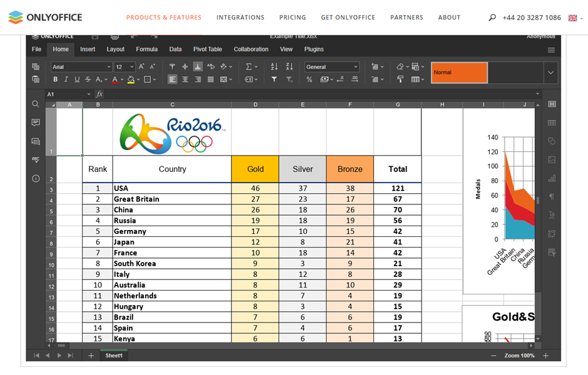Image resolution: width=588 pixels, height=375 pixels.
Task: Switch to the Pivot Table tab
Action: 208,49
